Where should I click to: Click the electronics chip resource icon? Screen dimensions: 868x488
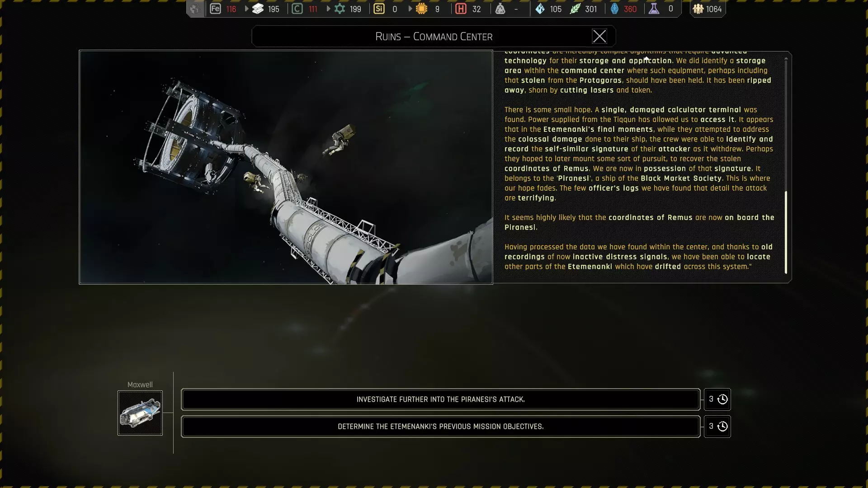[421, 9]
